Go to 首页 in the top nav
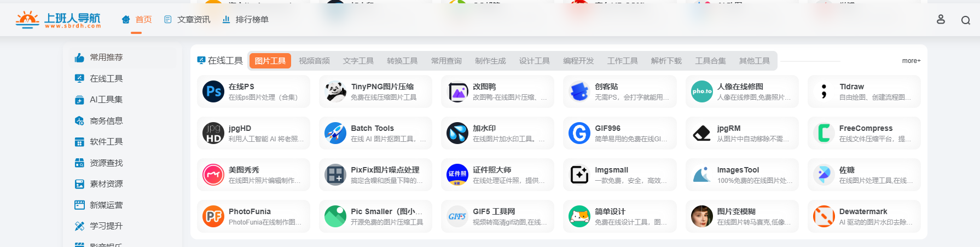 [137, 20]
